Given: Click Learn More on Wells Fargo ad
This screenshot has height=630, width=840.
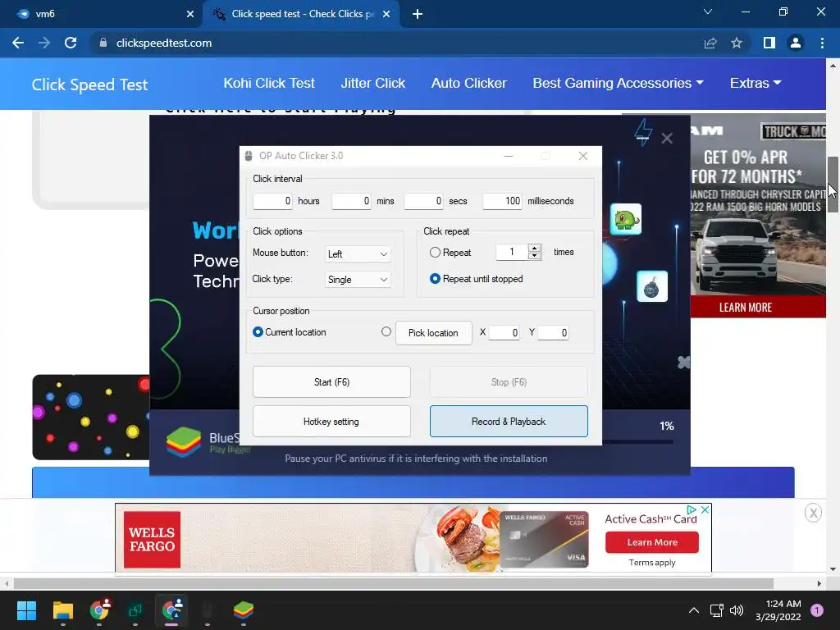Looking at the screenshot, I should 652,542.
